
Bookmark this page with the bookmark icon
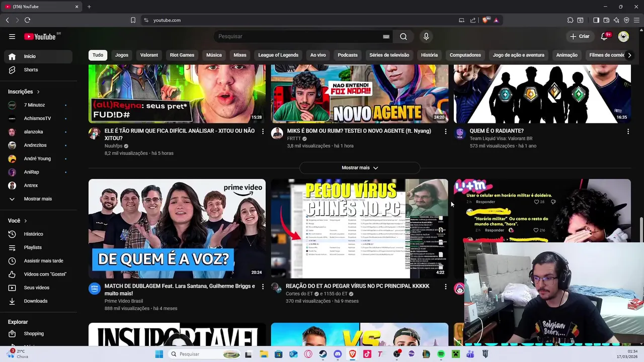click(x=133, y=20)
